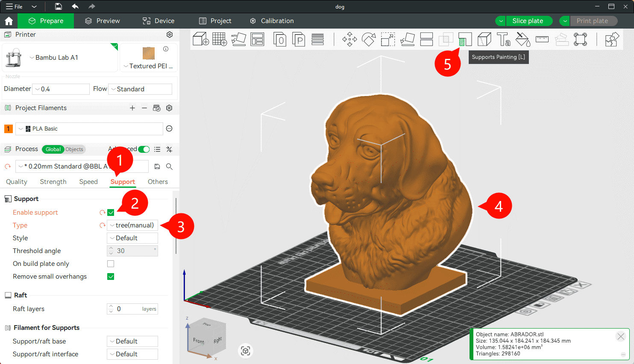The height and width of the screenshot is (364, 634).
Task: Click the Measure ruler tool
Action: (542, 39)
